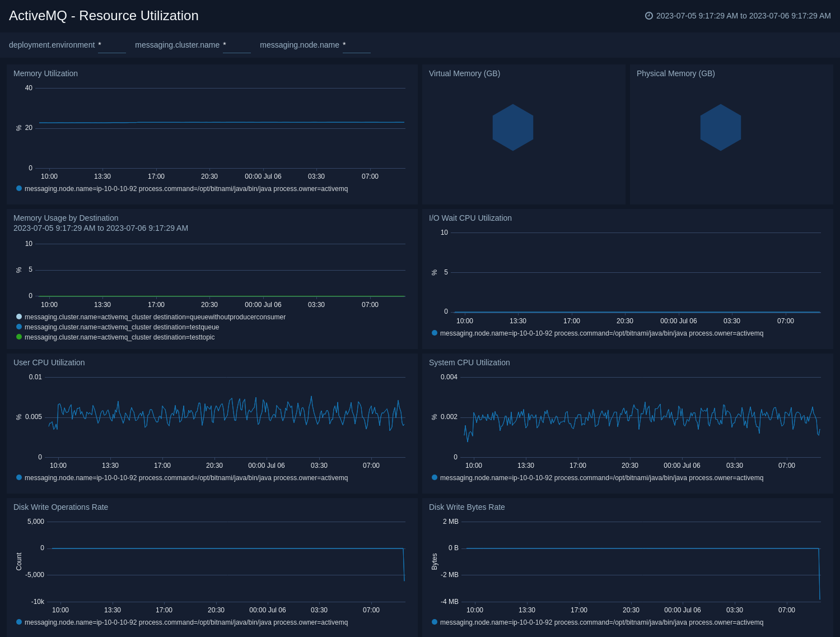Select the Disk Write Bytes Rate title
Viewport: 840px width, 637px height.
pyautogui.click(x=466, y=507)
